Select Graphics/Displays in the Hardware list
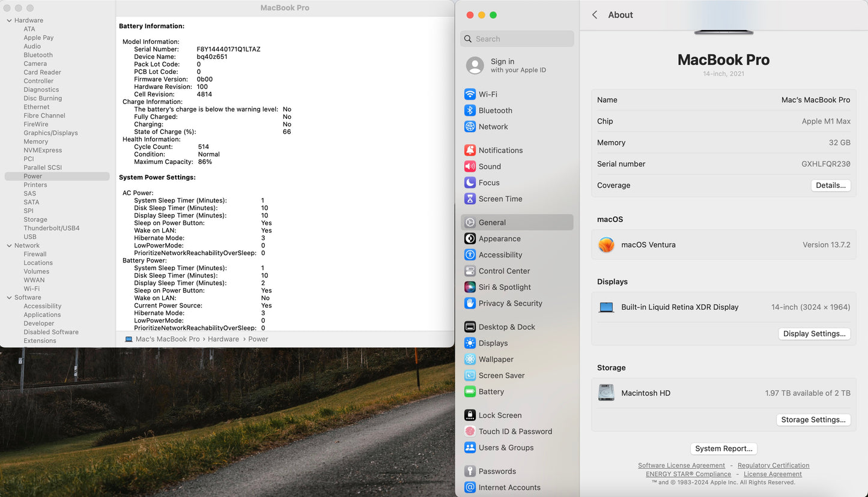868x497 pixels. [50, 133]
